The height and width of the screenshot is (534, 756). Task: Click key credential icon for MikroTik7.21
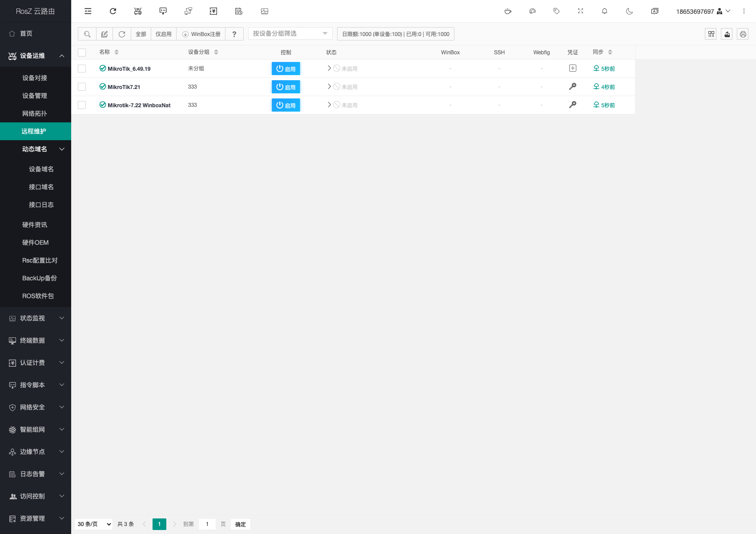click(573, 87)
